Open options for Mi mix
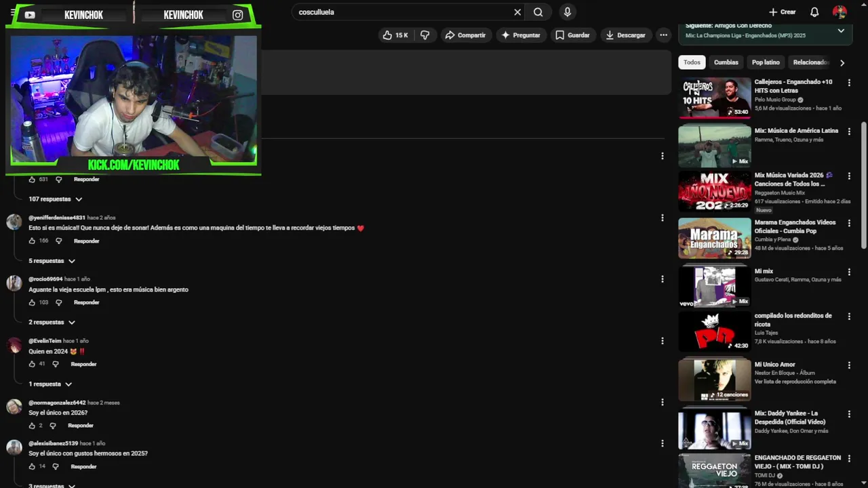This screenshot has width=868, height=488. point(849,272)
